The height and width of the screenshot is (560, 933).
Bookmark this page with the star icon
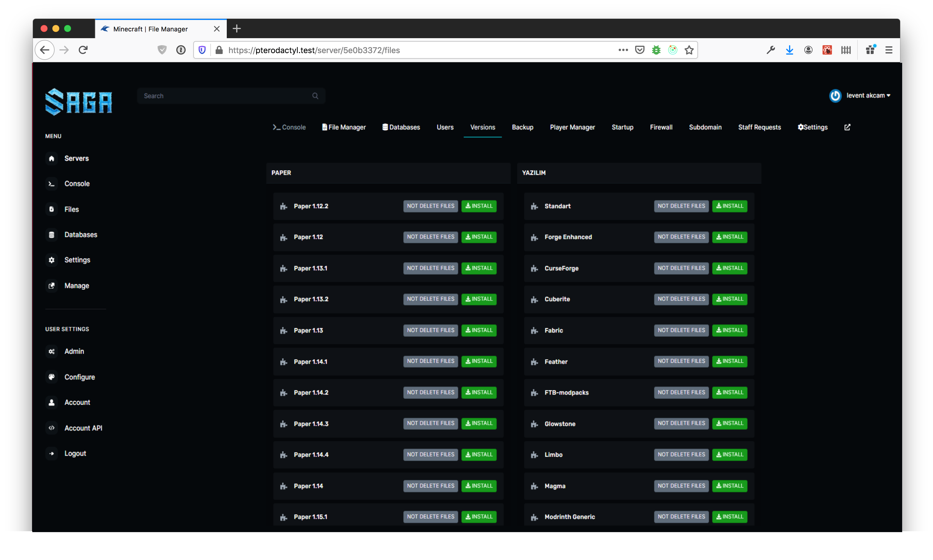(x=689, y=50)
